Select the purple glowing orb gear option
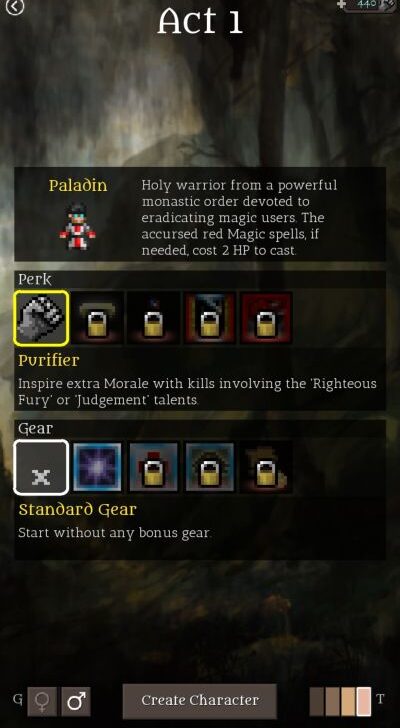Screen dimensions: 400x728 coord(97,468)
